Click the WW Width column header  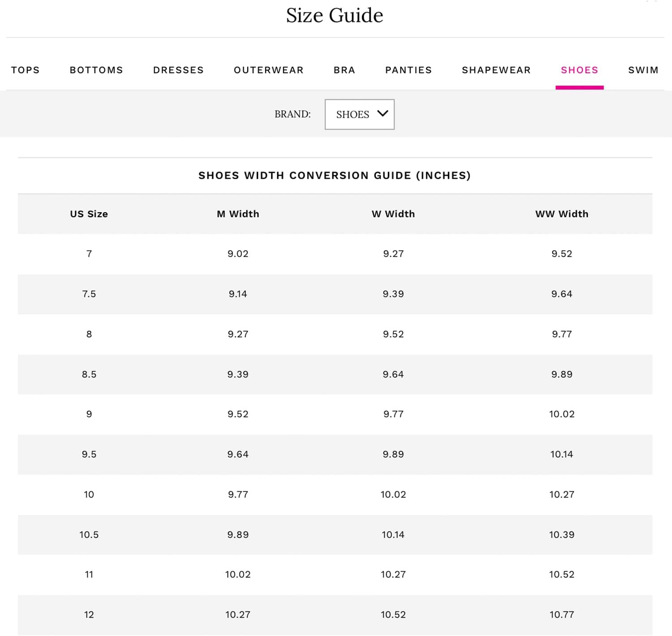coord(562,214)
